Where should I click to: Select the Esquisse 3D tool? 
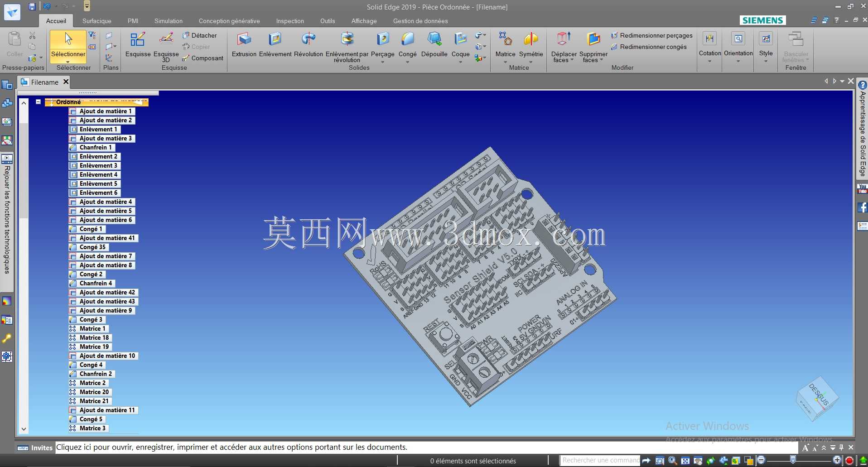[x=166, y=46]
